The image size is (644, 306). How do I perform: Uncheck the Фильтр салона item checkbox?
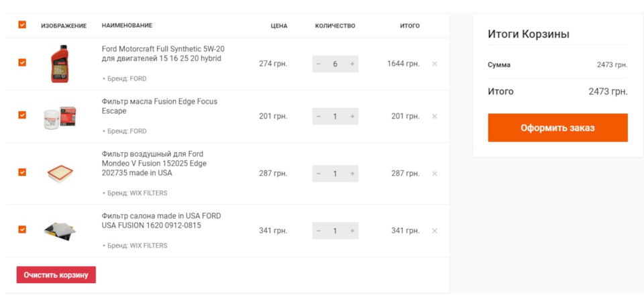tap(22, 229)
